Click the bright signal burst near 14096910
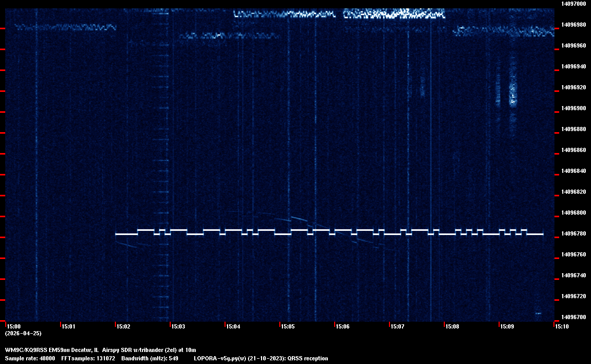Viewport: 591px width, 364px height. tap(513, 94)
